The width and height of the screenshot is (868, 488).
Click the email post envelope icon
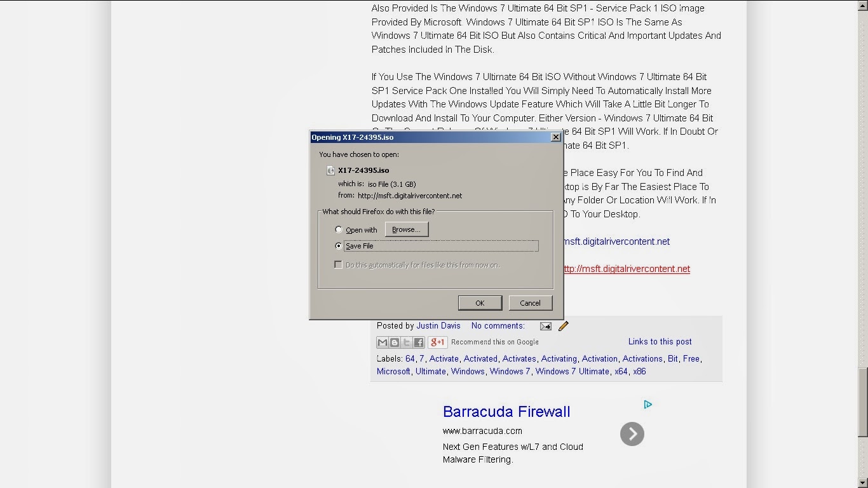point(546,326)
